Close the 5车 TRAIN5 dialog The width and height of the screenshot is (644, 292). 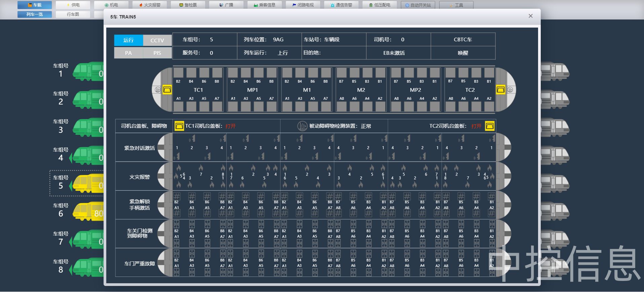[530, 16]
